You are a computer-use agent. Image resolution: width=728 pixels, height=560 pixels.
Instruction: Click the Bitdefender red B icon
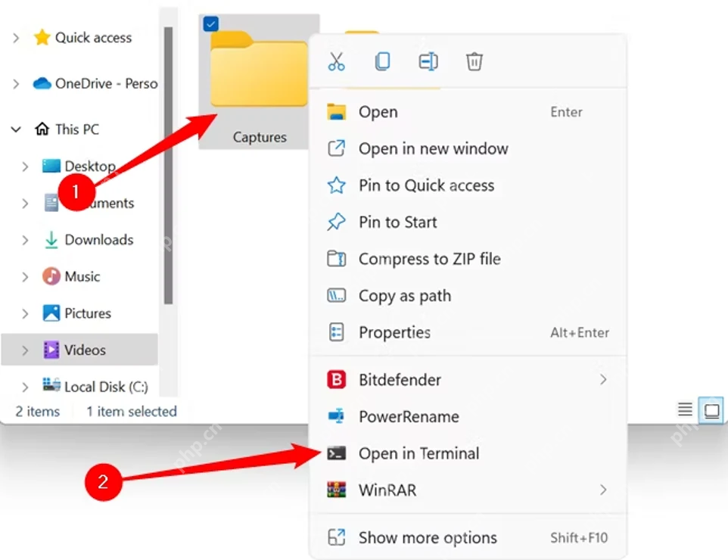337,379
